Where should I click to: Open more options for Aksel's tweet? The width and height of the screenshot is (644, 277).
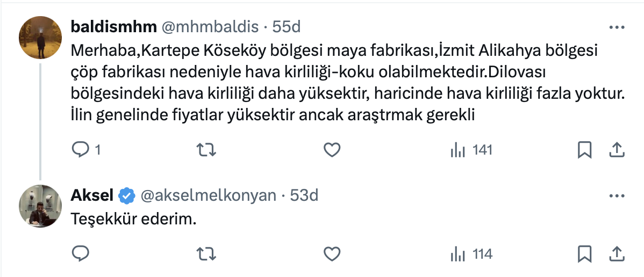point(616,196)
